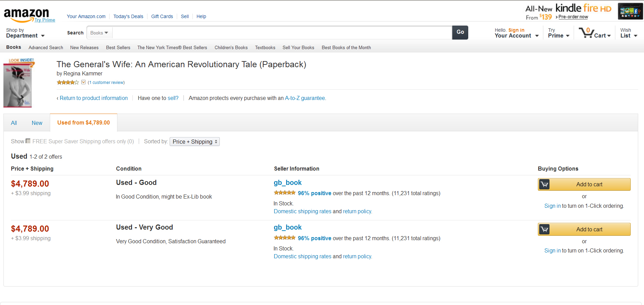Screen dimensions: 644x305
Task: Switch to the New offers tab
Action: (x=37, y=123)
